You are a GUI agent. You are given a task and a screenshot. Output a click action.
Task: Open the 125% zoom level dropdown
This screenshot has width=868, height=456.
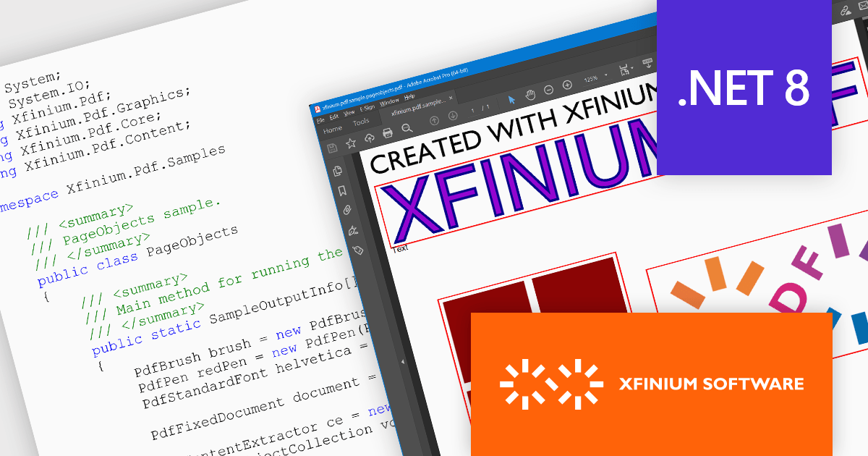(591, 80)
